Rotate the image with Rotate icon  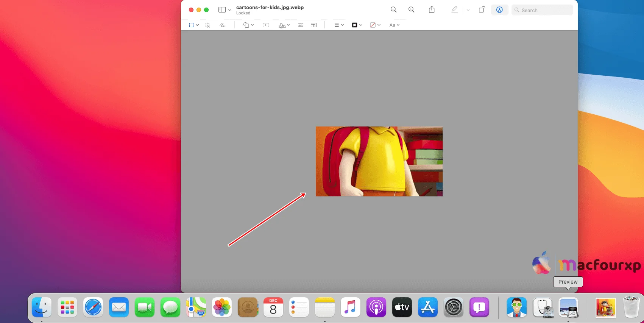(x=482, y=10)
